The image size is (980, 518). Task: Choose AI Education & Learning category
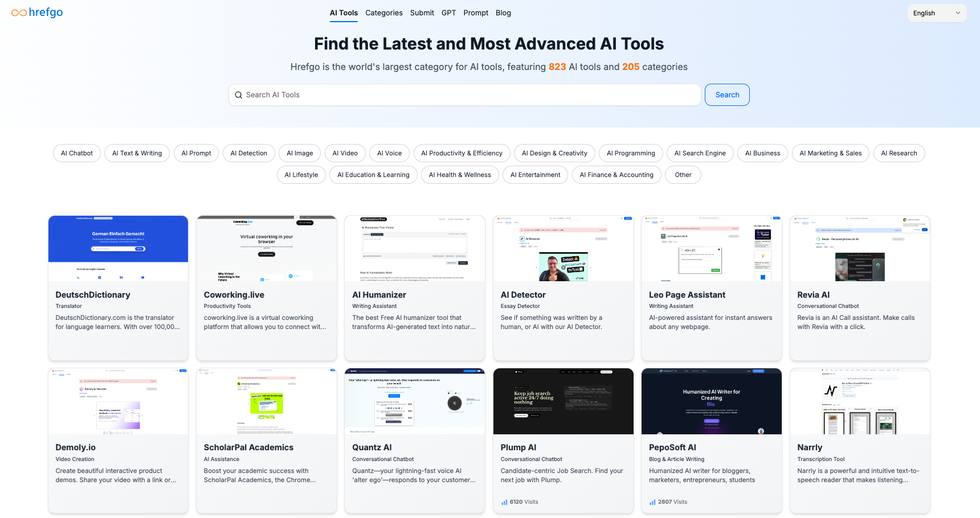point(373,175)
